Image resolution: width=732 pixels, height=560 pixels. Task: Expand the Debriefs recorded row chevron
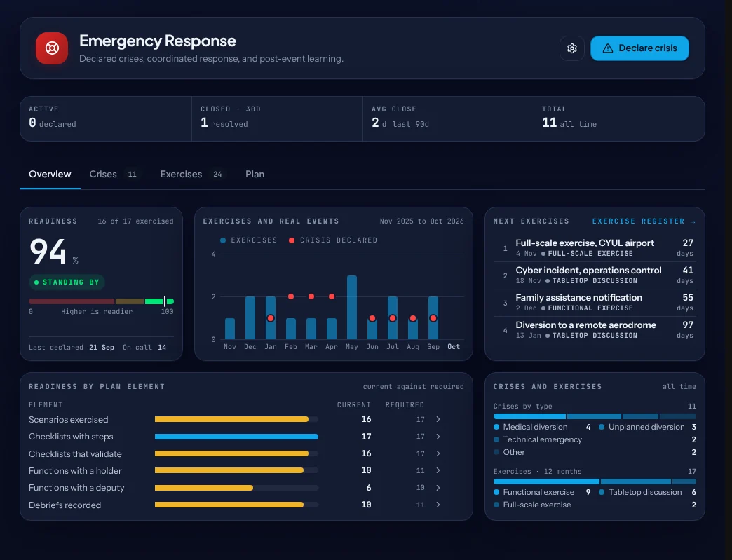point(438,505)
